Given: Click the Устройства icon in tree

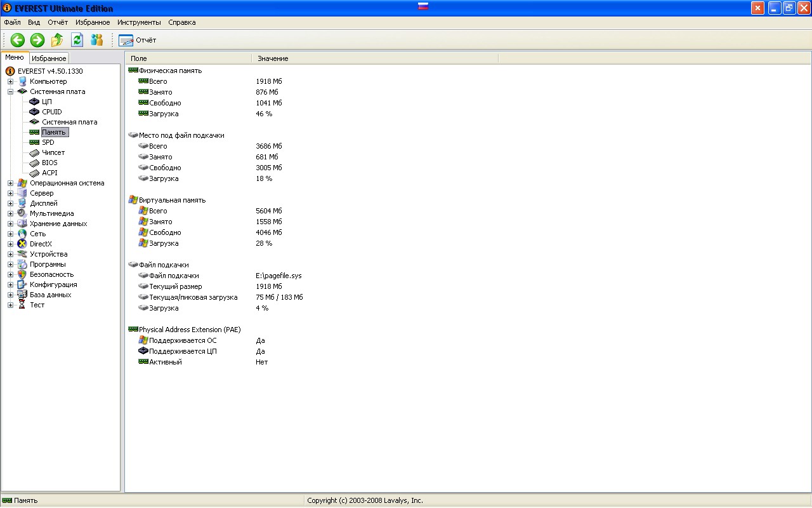Looking at the screenshot, I should 22,254.
